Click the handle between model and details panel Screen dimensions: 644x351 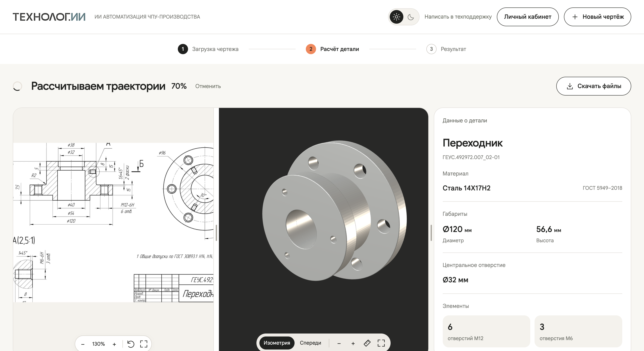[431, 233]
